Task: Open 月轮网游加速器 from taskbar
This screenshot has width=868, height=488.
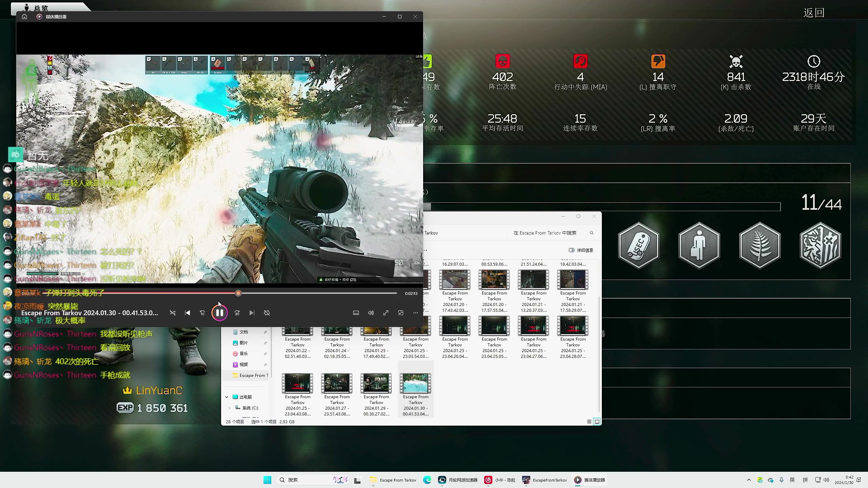Action: point(458,480)
